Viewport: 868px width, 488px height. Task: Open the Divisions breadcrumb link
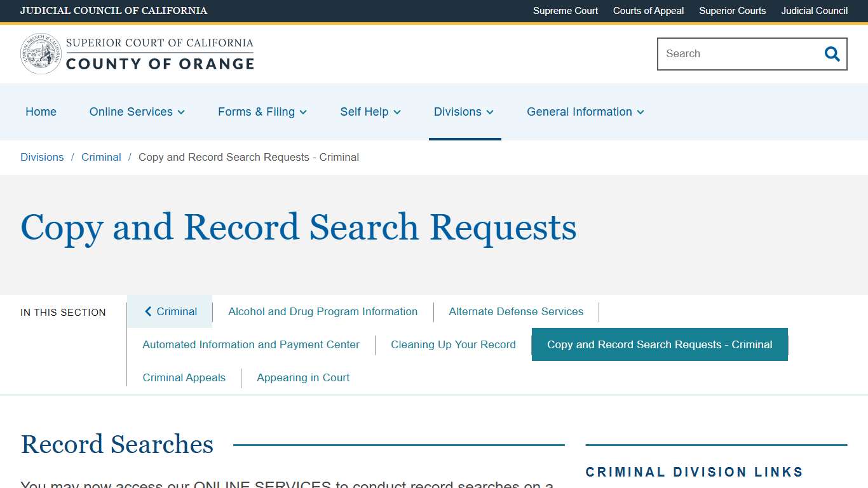coord(42,157)
